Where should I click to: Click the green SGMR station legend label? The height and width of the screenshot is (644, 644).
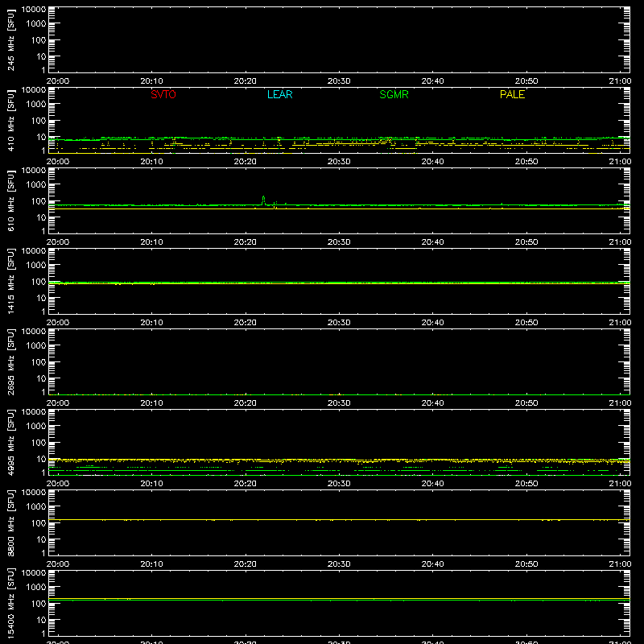(x=394, y=94)
